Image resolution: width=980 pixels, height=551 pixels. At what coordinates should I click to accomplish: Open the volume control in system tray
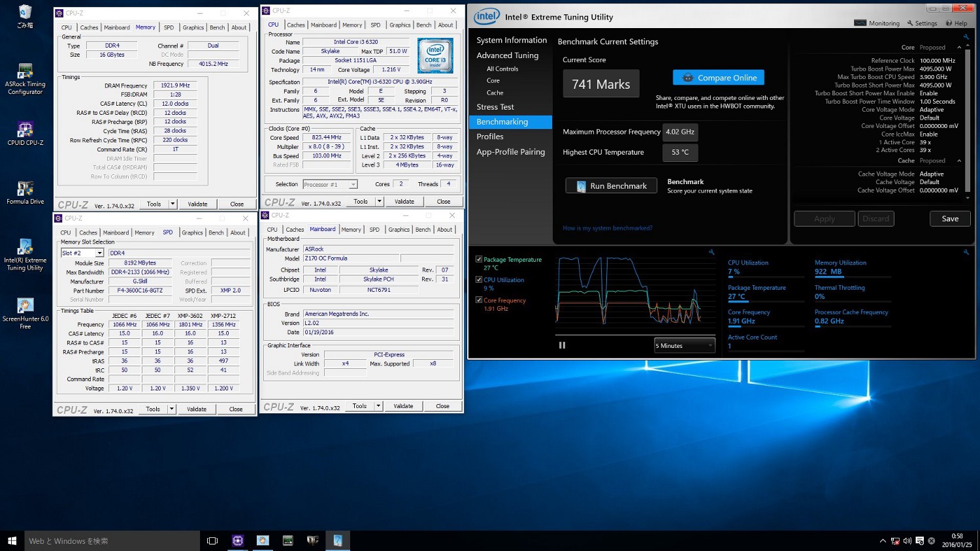click(907, 541)
